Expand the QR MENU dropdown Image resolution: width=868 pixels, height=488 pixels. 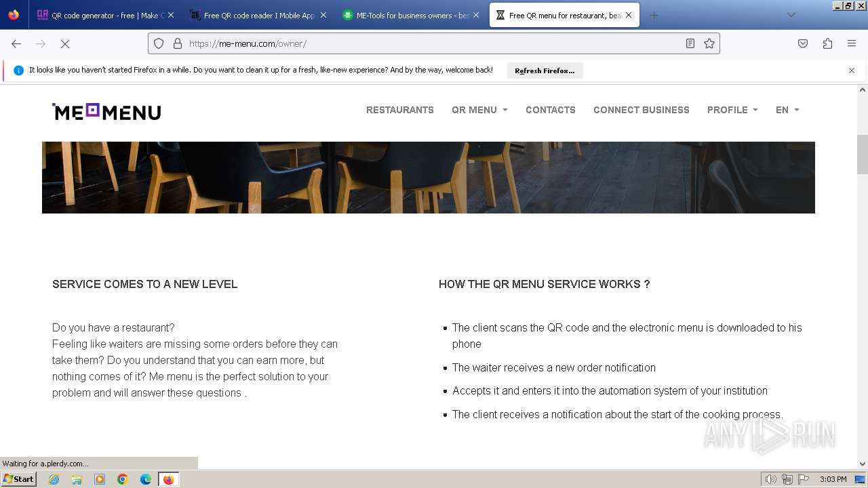pyautogui.click(x=479, y=110)
